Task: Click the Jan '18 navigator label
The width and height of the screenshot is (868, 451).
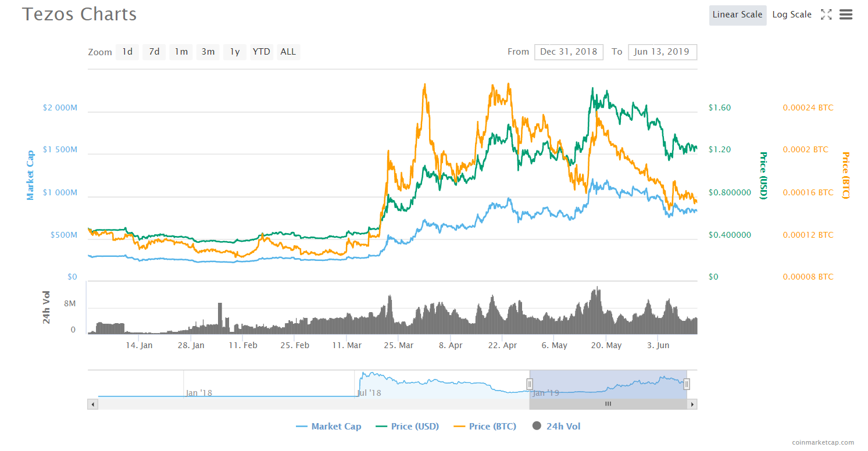Action: [x=199, y=393]
